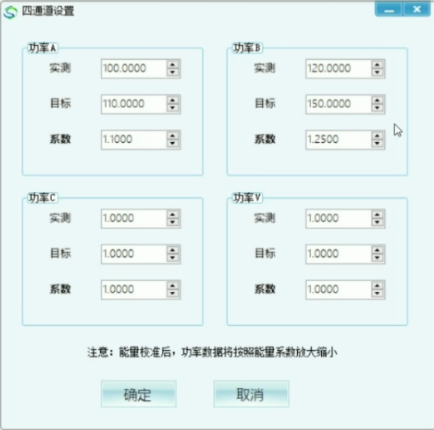Image resolution: width=434 pixels, height=430 pixels.
Task: Decrease 功率A 目标 value with down arrow
Action: (x=173, y=108)
